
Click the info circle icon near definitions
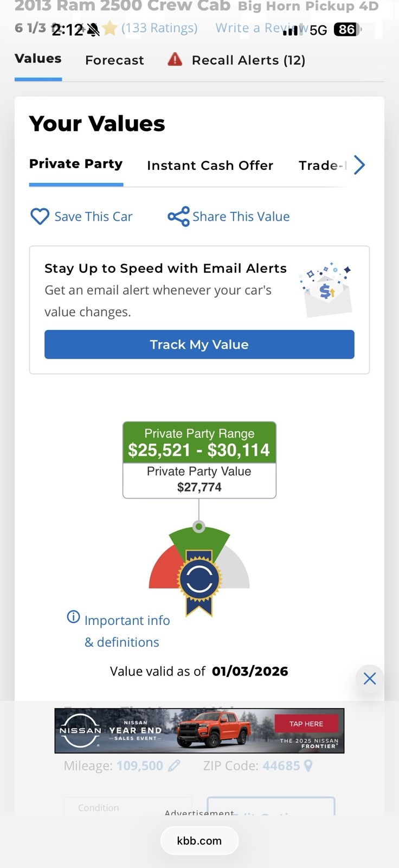(73, 617)
